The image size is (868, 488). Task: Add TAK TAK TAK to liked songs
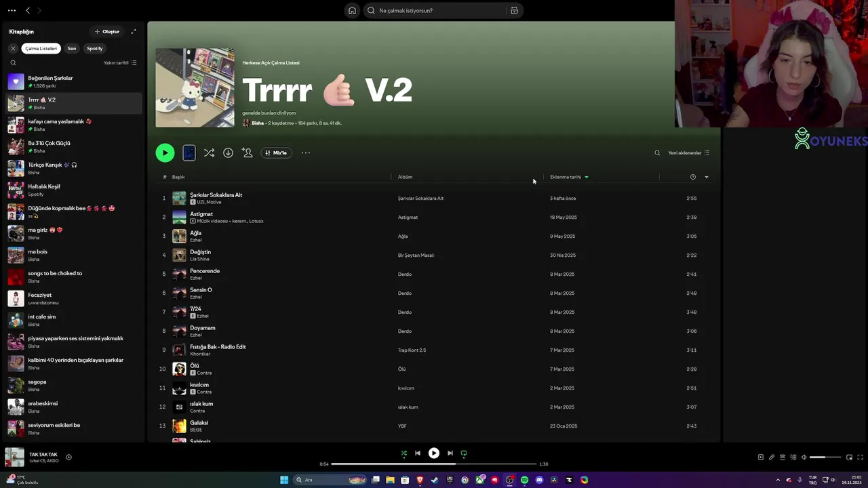pos(68,457)
